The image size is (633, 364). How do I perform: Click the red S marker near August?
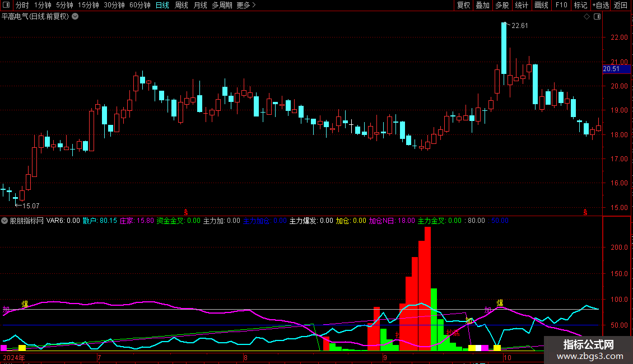click(x=186, y=212)
